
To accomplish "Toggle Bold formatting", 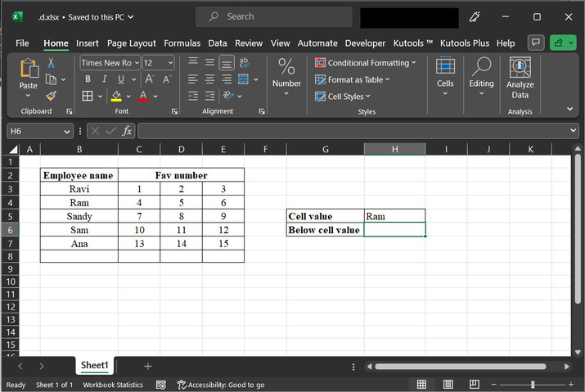I will 88,79.
